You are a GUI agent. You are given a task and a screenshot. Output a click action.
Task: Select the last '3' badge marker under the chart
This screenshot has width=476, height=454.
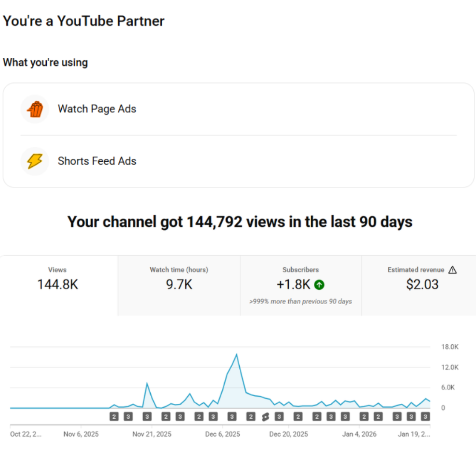(x=425, y=417)
